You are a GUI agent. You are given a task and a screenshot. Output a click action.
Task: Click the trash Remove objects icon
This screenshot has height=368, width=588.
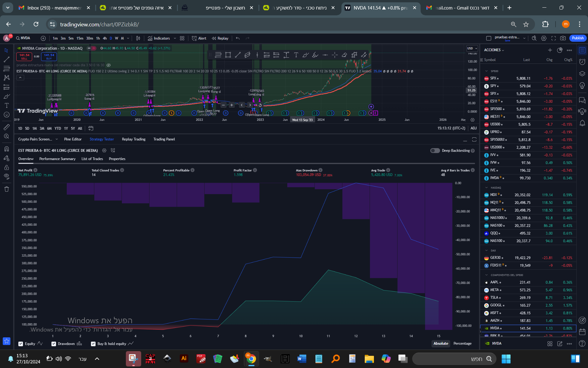pos(6,189)
